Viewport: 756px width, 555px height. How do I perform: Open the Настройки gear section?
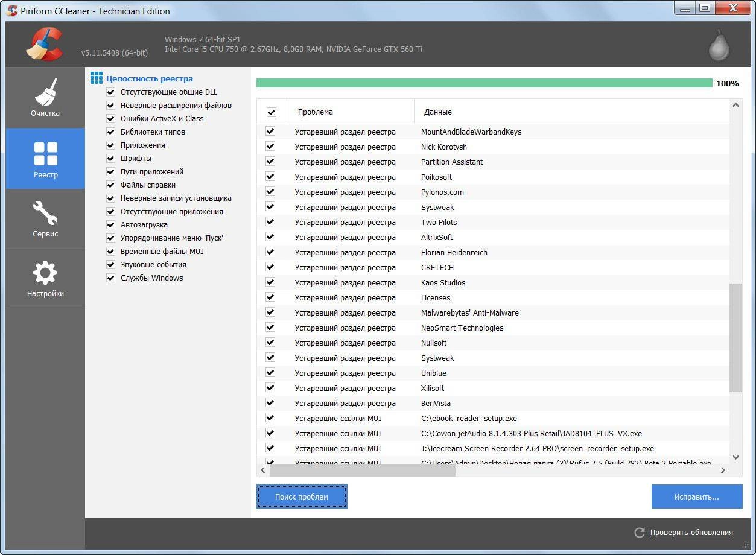pos(45,278)
